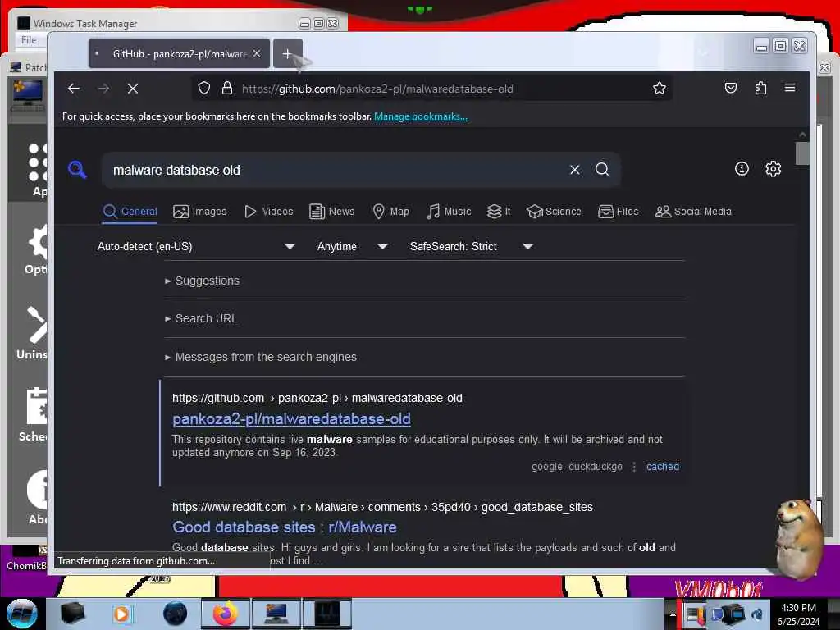Open the search engine info icon
The image size is (840, 630).
tap(742, 169)
